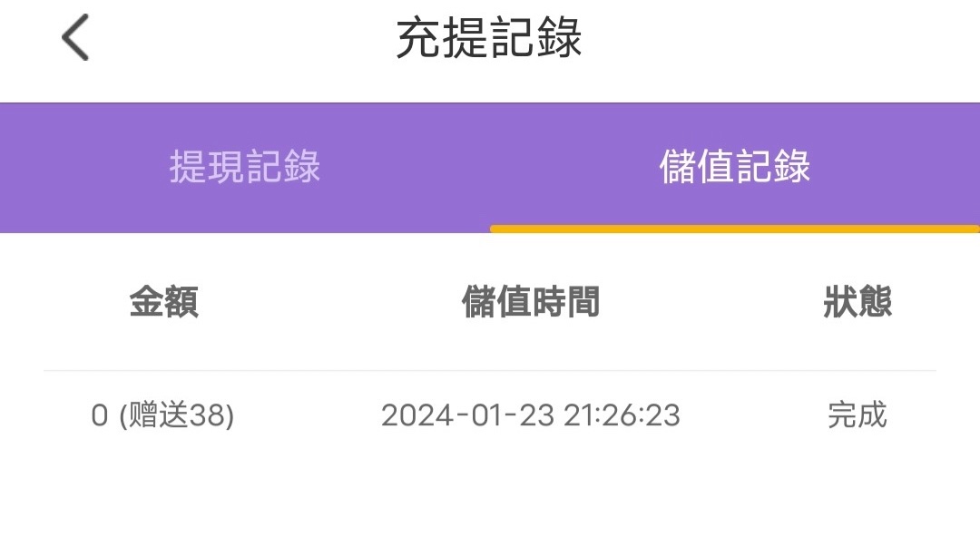
Task: Click the (赠送38) bonus text
Action: [177, 415]
